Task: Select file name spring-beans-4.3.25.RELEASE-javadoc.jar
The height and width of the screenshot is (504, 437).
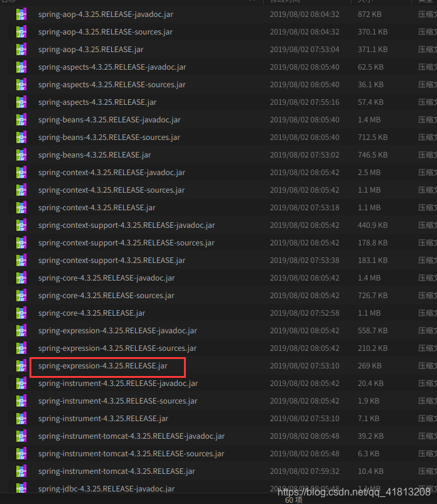Action: pos(109,120)
